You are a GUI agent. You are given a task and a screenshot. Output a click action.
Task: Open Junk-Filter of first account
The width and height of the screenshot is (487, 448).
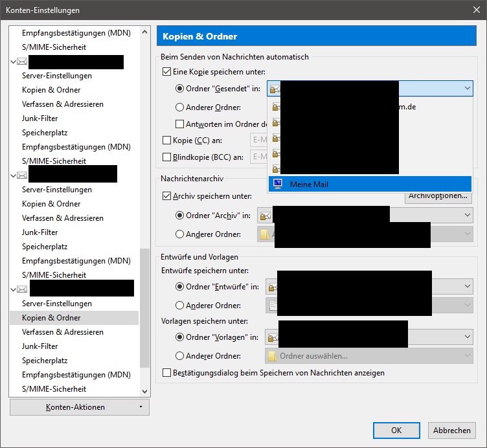point(40,118)
